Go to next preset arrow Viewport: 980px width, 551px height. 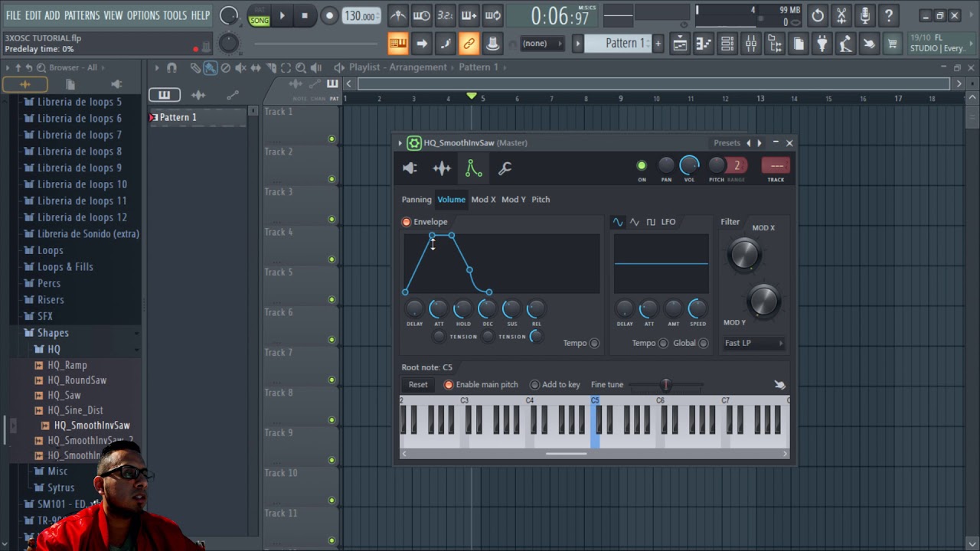[759, 143]
